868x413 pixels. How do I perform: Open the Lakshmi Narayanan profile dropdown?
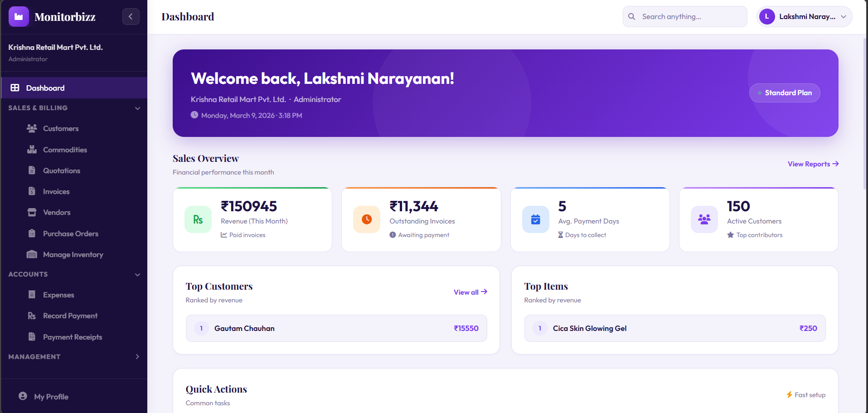[805, 16]
